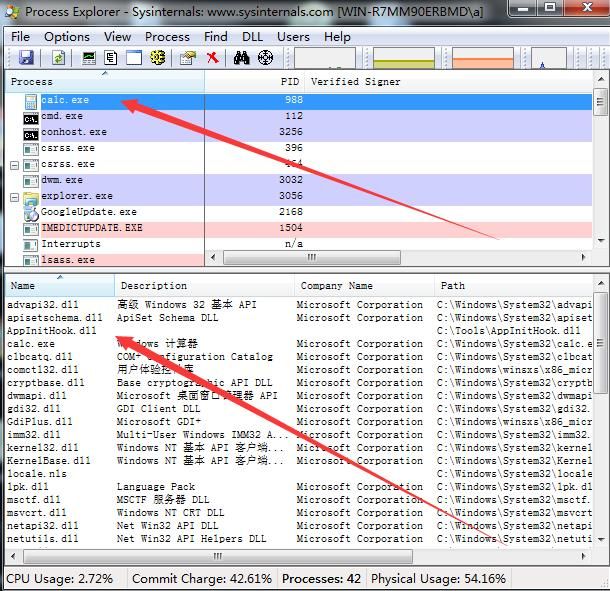Screen dimensions: 610x591
Task: Open the View menu
Action: 117,37
